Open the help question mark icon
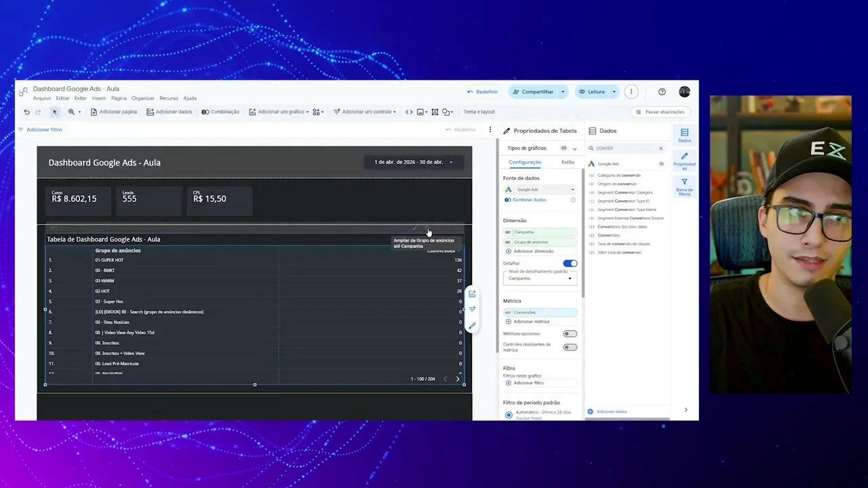868x488 pixels. 662,91
